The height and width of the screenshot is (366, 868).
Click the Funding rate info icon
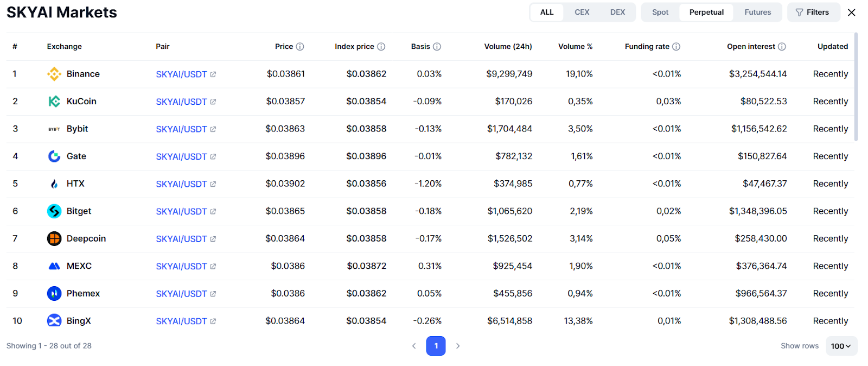coord(676,47)
